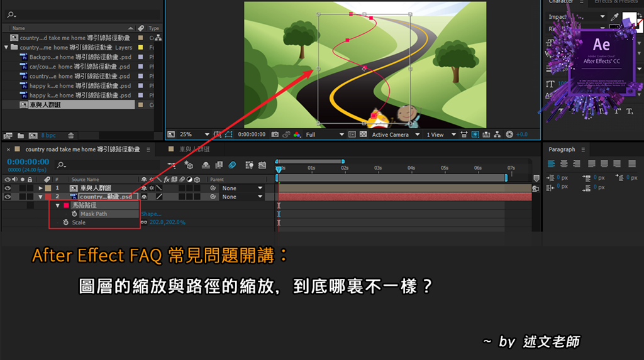Toggle Draft 3D in timeline
The image size is (644, 360).
(x=189, y=165)
